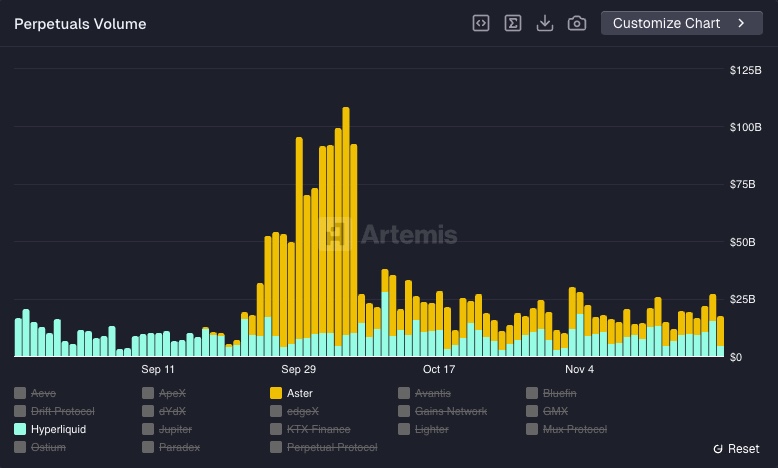The image size is (778, 468).
Task: Click the Perpetuals Volume chart title
Action: click(x=80, y=24)
